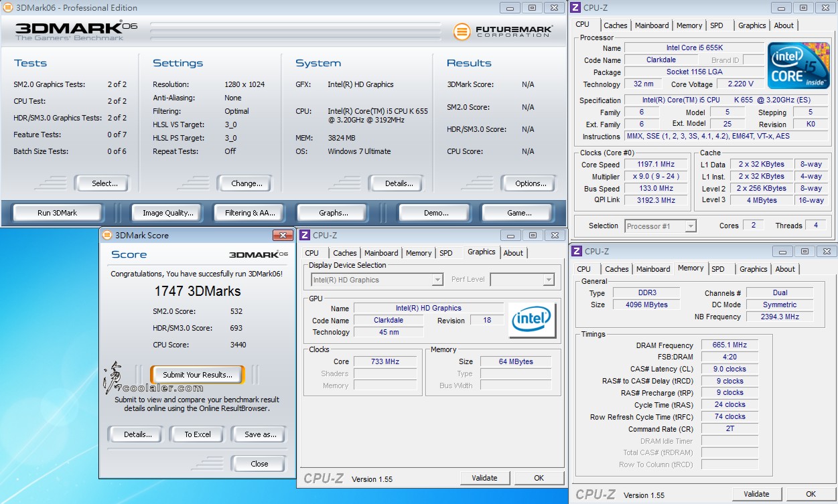This screenshot has width=838, height=504.
Task: Click OK in Memory CPU-Z window
Action: coord(811,494)
